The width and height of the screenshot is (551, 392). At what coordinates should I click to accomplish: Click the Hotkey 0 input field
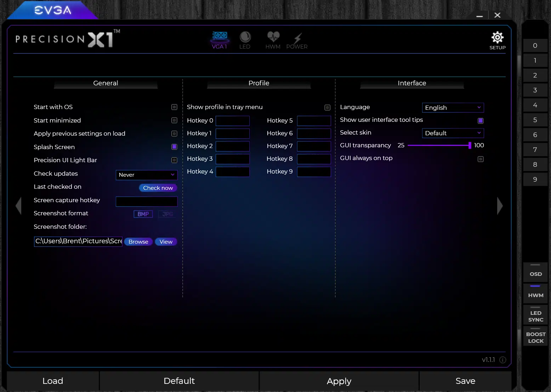pos(233,121)
